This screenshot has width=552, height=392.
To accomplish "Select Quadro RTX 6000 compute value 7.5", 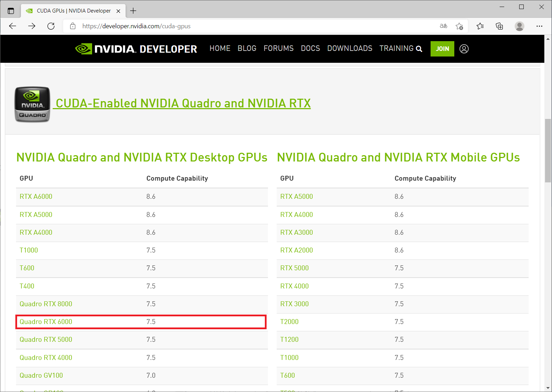I will point(151,322).
